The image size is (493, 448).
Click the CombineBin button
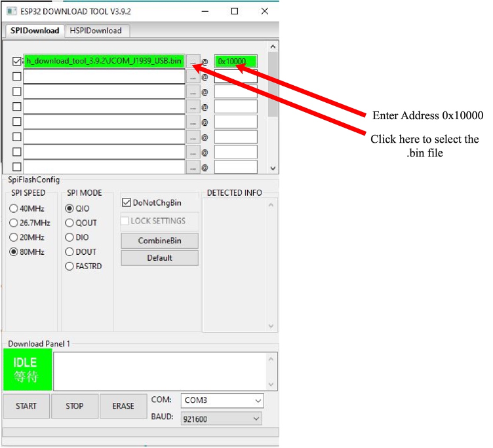tap(159, 240)
